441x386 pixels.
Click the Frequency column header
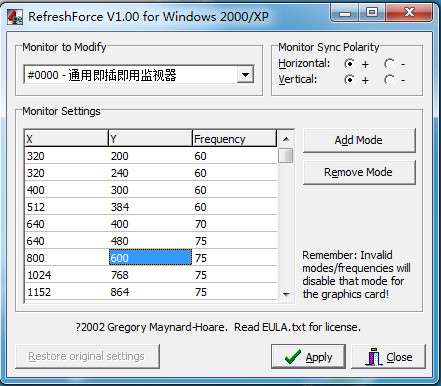click(x=234, y=139)
